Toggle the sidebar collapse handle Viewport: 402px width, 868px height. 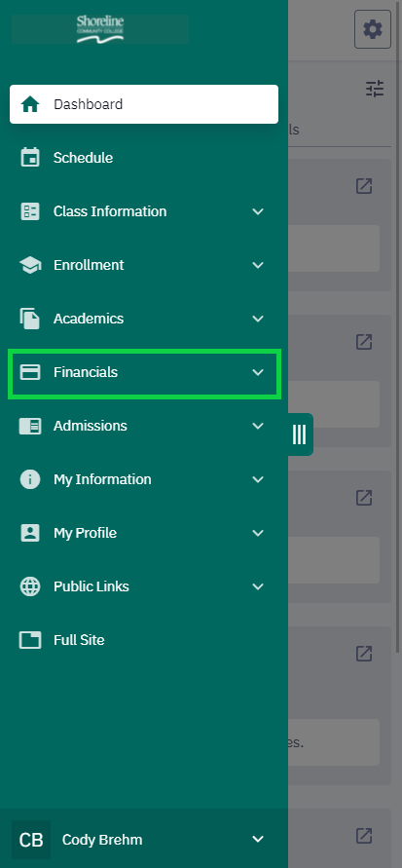tap(299, 434)
